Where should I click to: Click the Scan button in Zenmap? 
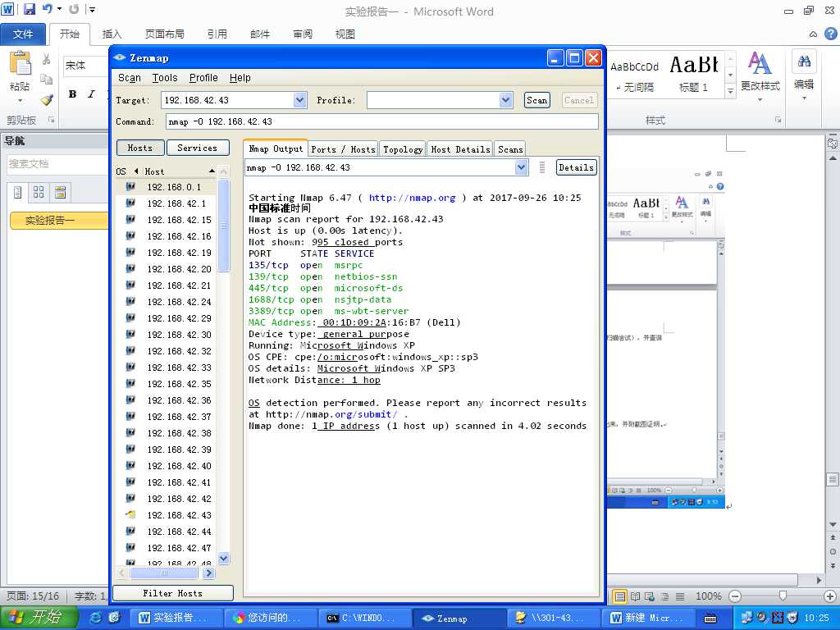pos(536,100)
